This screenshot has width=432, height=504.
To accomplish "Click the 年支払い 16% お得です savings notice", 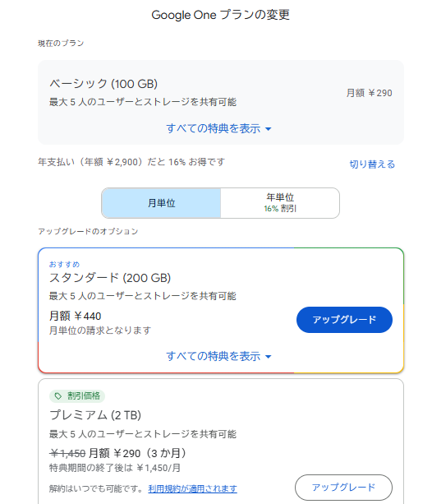I will [x=131, y=162].
